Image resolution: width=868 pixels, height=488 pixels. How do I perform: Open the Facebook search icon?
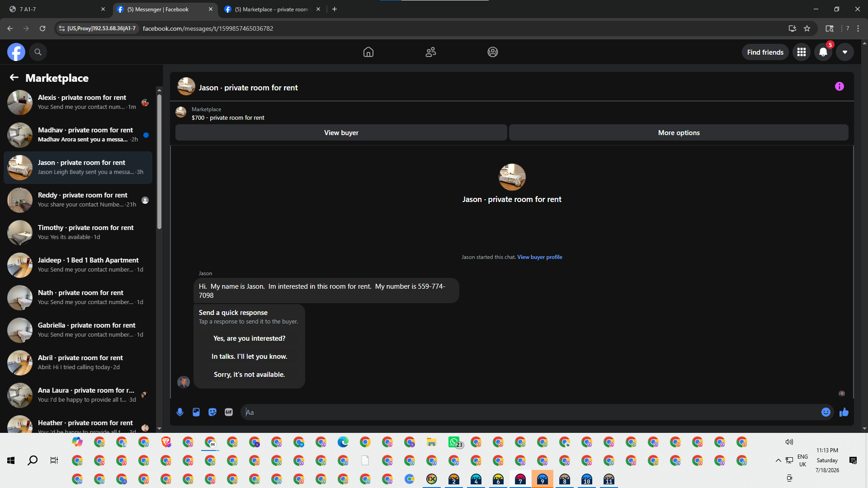(38, 52)
